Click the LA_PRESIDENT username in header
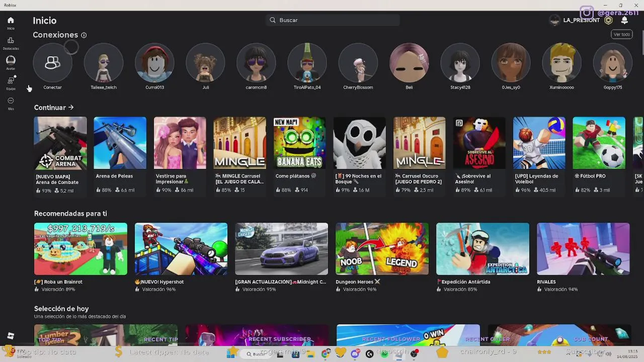644x362 pixels. [581, 20]
